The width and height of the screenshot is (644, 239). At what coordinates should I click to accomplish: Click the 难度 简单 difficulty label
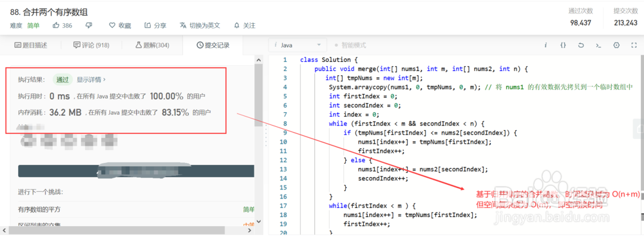(x=24, y=26)
